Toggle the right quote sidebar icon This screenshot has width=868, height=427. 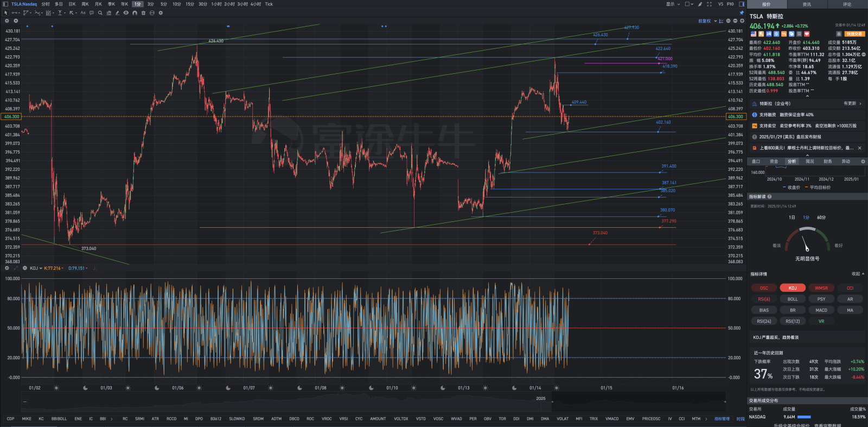[742, 4]
